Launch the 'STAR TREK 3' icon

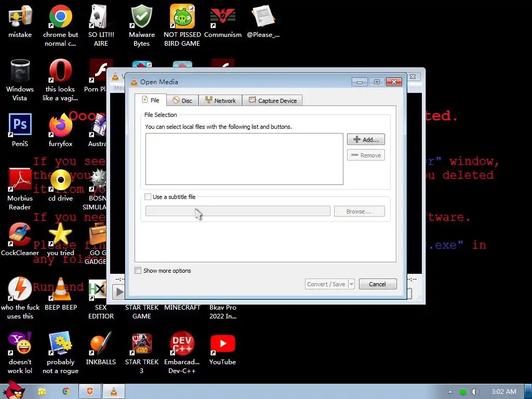coord(141,353)
